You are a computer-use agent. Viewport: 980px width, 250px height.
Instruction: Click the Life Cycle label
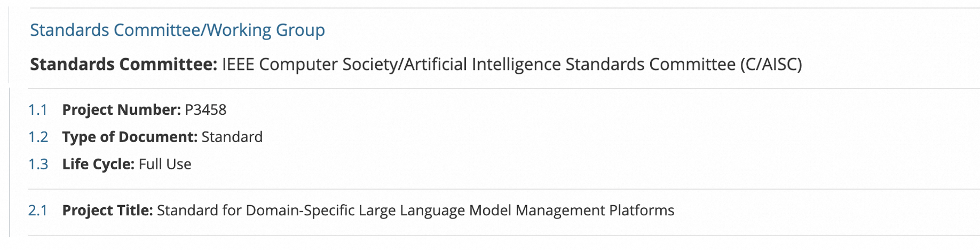tap(98, 164)
